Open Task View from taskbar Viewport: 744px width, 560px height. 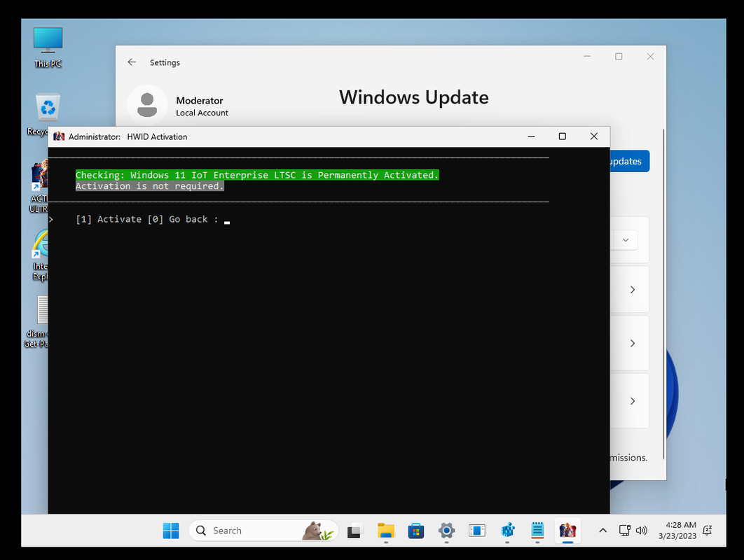tap(355, 531)
